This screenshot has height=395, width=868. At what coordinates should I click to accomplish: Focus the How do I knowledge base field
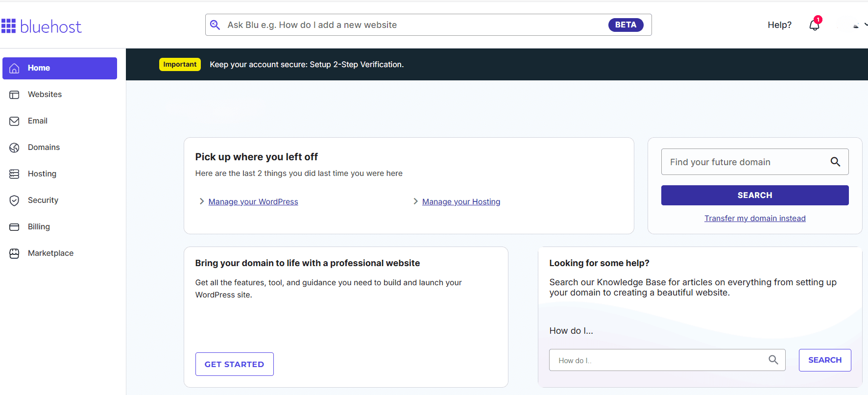(667, 360)
